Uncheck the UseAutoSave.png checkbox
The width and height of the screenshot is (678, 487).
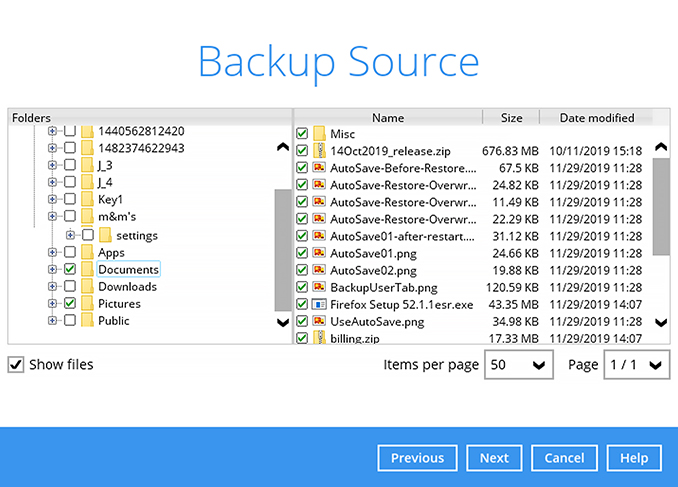[302, 321]
